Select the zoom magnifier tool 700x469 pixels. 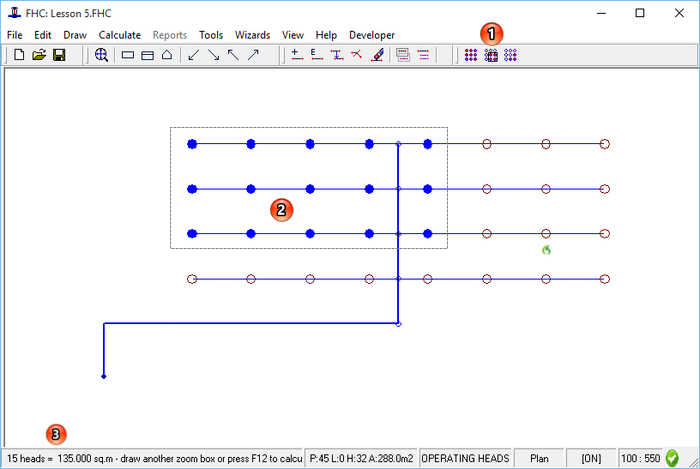(101, 56)
